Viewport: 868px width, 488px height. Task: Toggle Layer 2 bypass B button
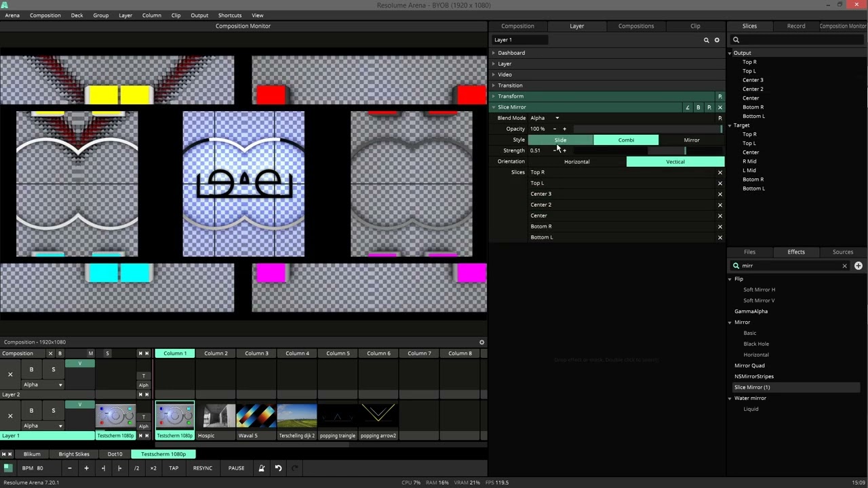tap(31, 369)
